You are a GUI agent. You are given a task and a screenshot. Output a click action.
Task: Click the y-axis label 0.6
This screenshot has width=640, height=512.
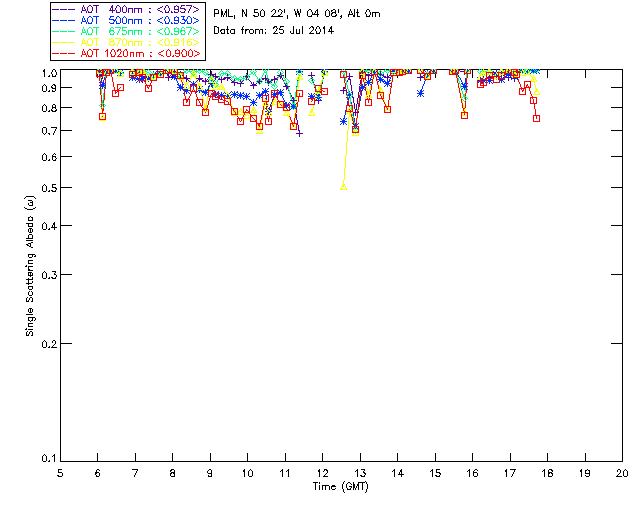(49, 157)
